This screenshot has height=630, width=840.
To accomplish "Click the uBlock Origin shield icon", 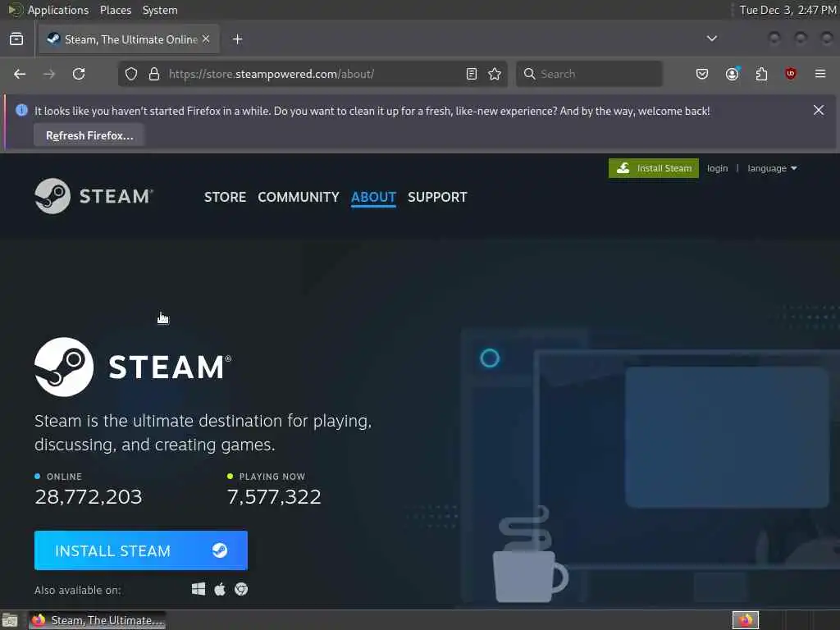I will point(791,74).
